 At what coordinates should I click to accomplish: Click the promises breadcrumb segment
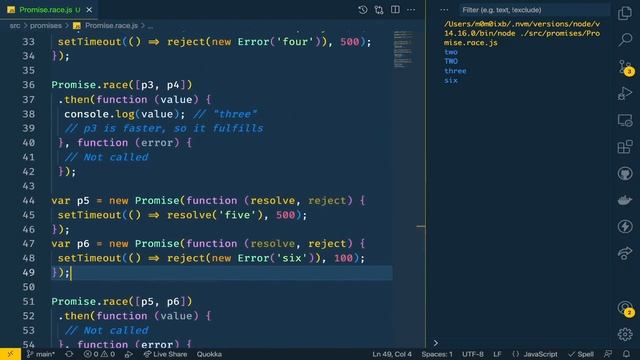coord(46,25)
